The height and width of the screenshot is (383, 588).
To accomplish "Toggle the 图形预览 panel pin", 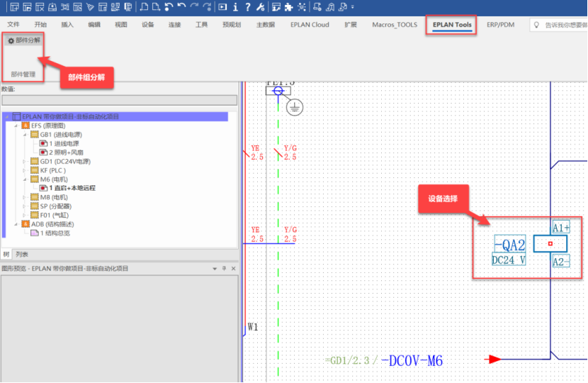I will (x=225, y=269).
